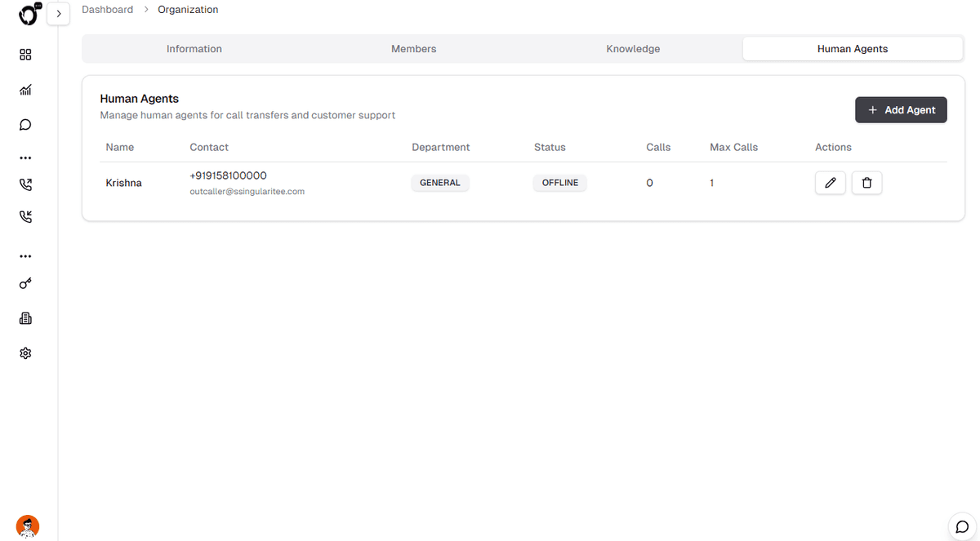Click the conversations chat bubble sidebar icon
The image size is (980, 541).
click(25, 125)
